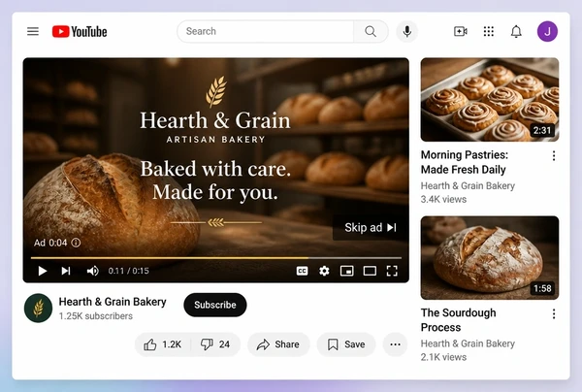Play the video with the play button
The height and width of the screenshot is (392, 582).
tap(43, 271)
